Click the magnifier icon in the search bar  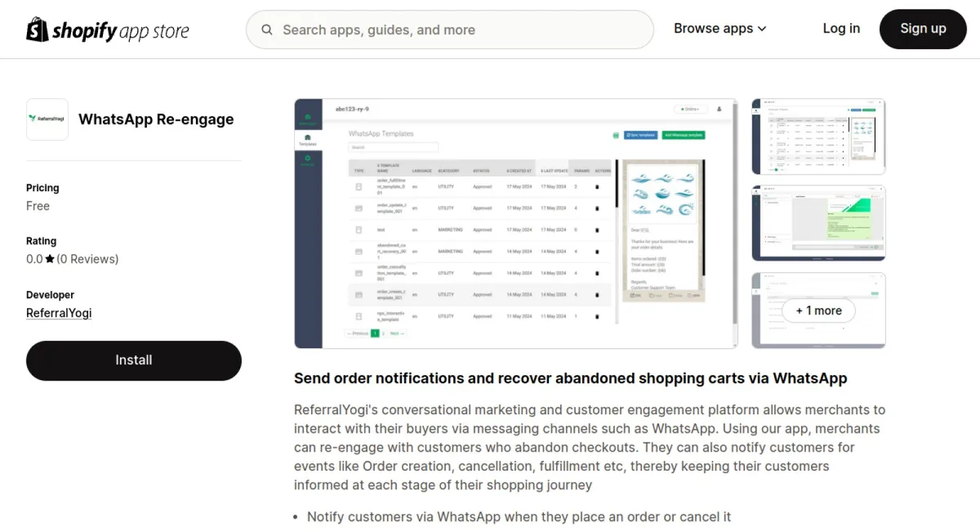coord(267,30)
